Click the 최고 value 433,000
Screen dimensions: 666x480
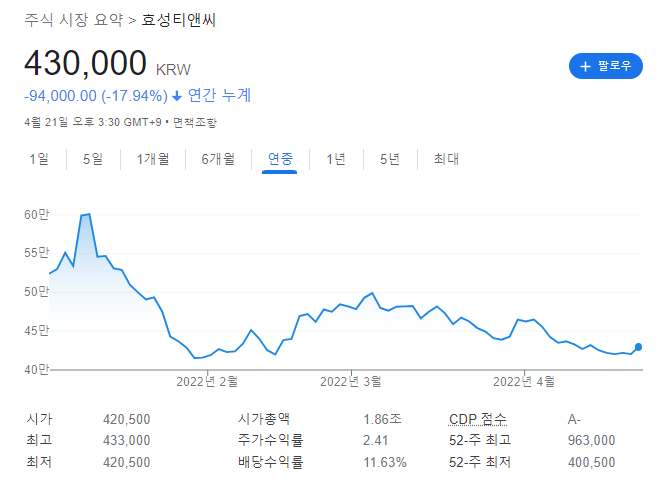(x=127, y=440)
